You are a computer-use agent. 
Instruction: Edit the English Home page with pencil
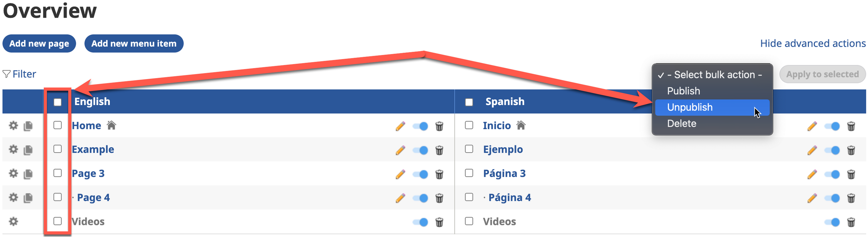[400, 126]
